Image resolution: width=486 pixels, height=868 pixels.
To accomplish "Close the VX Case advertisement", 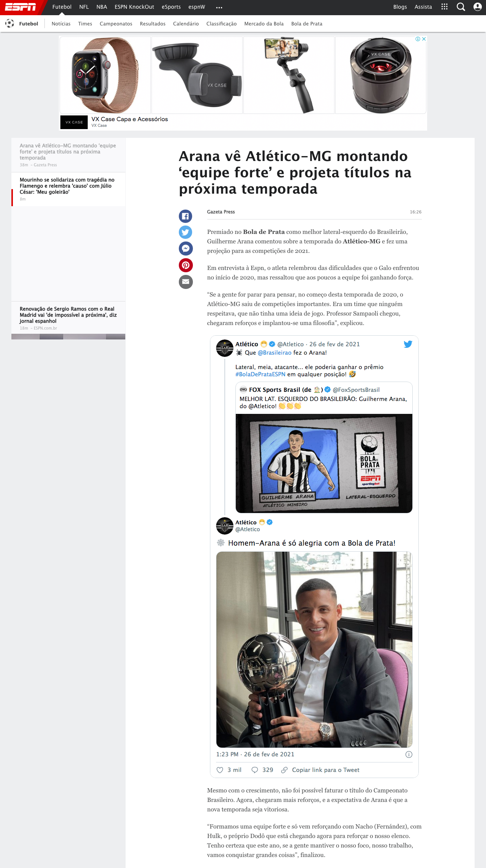I will point(424,39).
